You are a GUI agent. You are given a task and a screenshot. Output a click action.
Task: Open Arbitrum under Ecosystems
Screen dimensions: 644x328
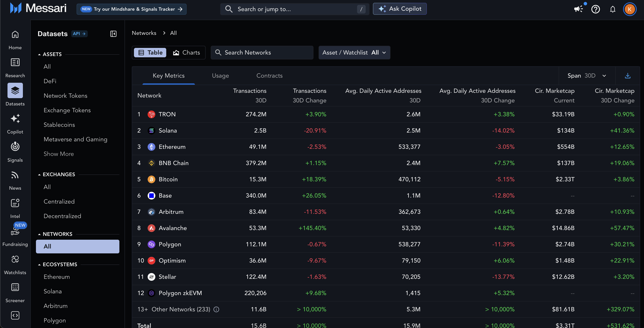click(55, 306)
